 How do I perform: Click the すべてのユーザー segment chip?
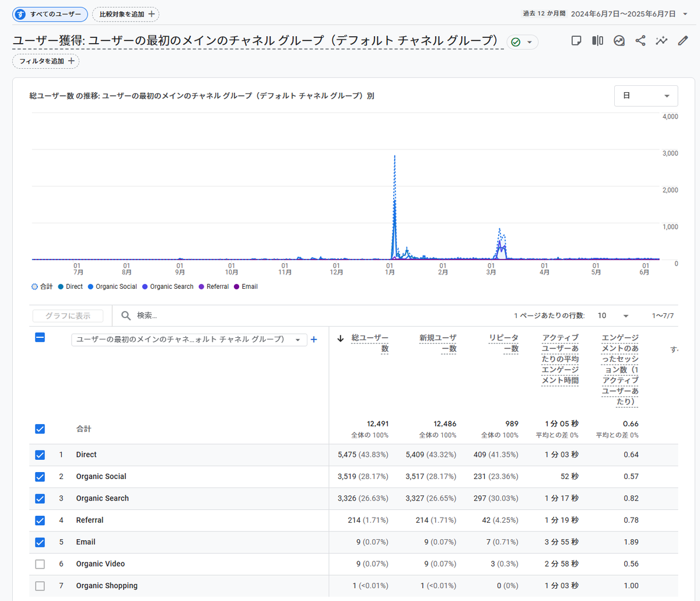click(50, 14)
